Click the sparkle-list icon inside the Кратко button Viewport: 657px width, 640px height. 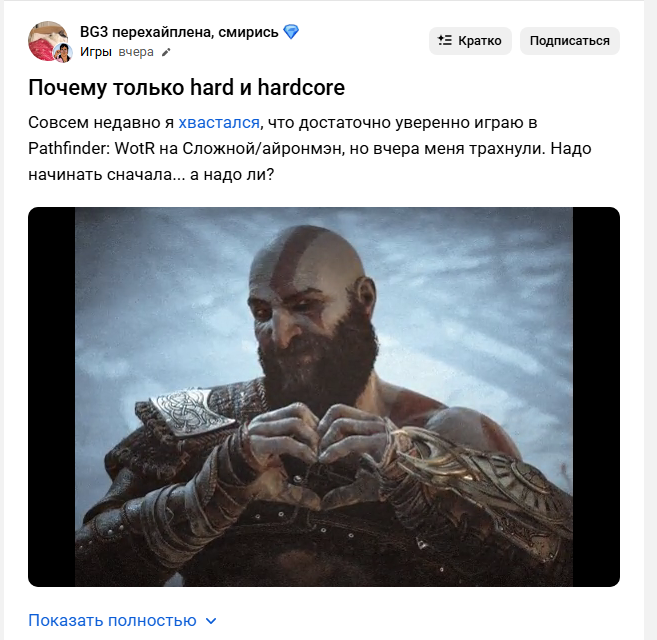445,40
